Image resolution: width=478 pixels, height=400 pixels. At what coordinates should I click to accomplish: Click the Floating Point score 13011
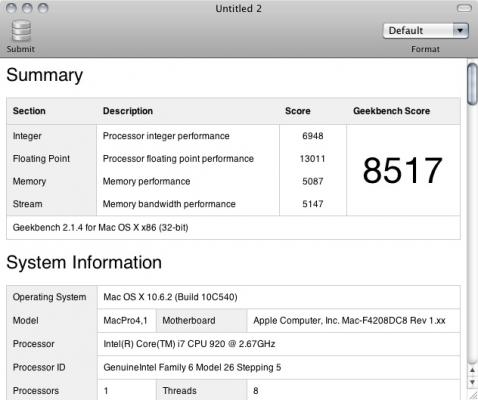coord(312,159)
